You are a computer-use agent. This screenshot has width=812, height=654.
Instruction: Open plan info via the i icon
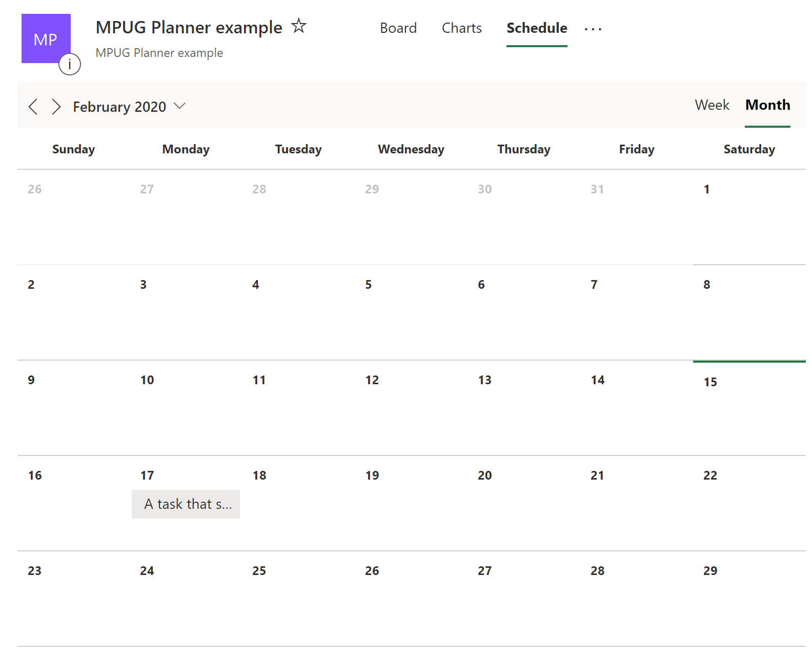pyautogui.click(x=70, y=64)
